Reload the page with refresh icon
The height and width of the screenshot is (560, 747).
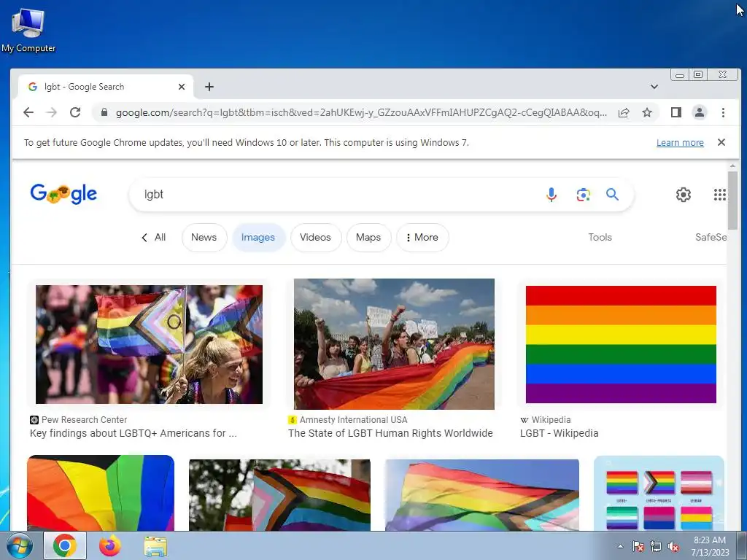point(75,112)
